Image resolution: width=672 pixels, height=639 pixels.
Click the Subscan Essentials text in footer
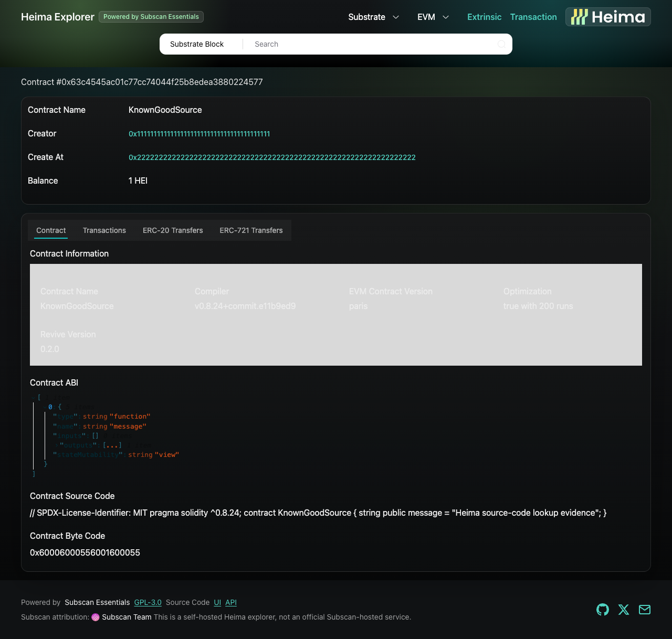point(97,602)
